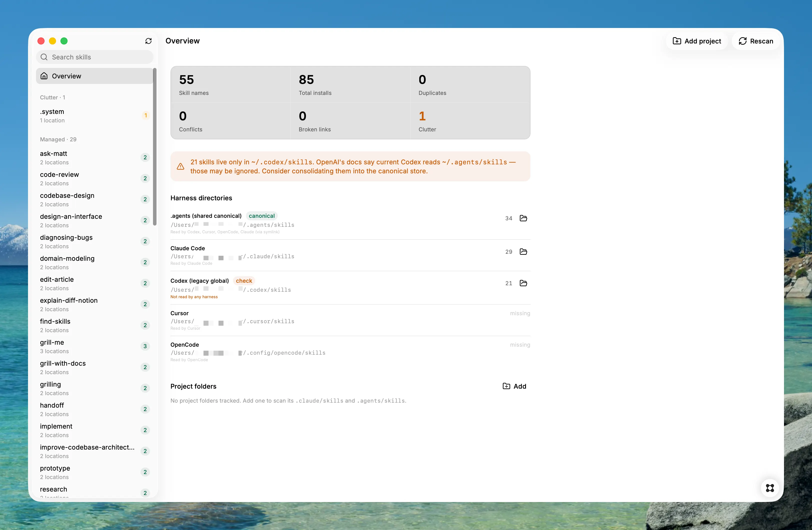Screen dimensions: 812x530
Task: Click the Total installs stat card
Action: pyautogui.click(x=350, y=84)
